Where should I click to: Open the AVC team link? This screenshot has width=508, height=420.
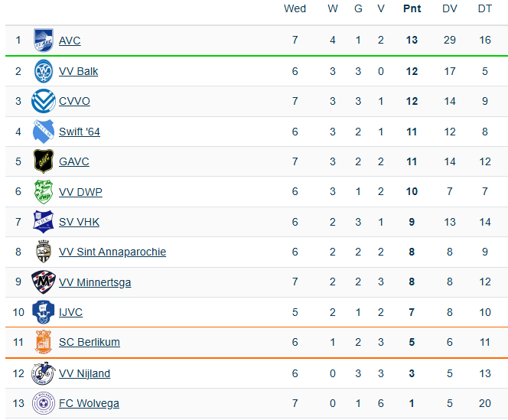point(70,41)
